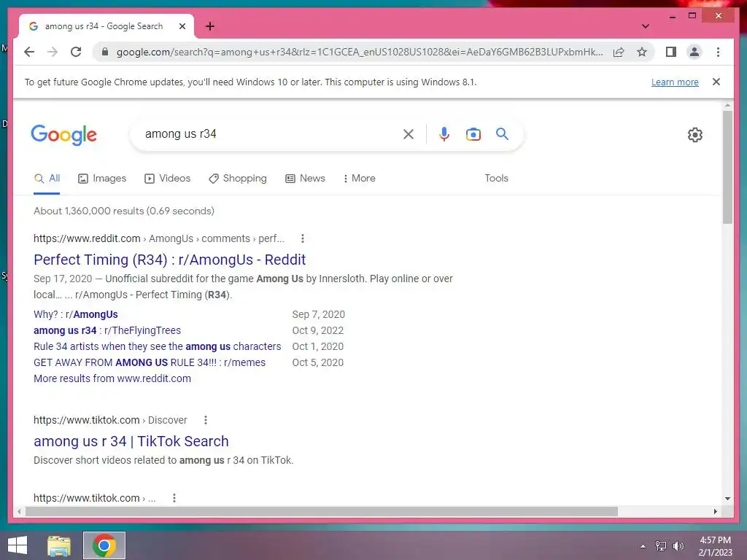Share this page using the share icon
This screenshot has width=747, height=560.
click(x=619, y=52)
